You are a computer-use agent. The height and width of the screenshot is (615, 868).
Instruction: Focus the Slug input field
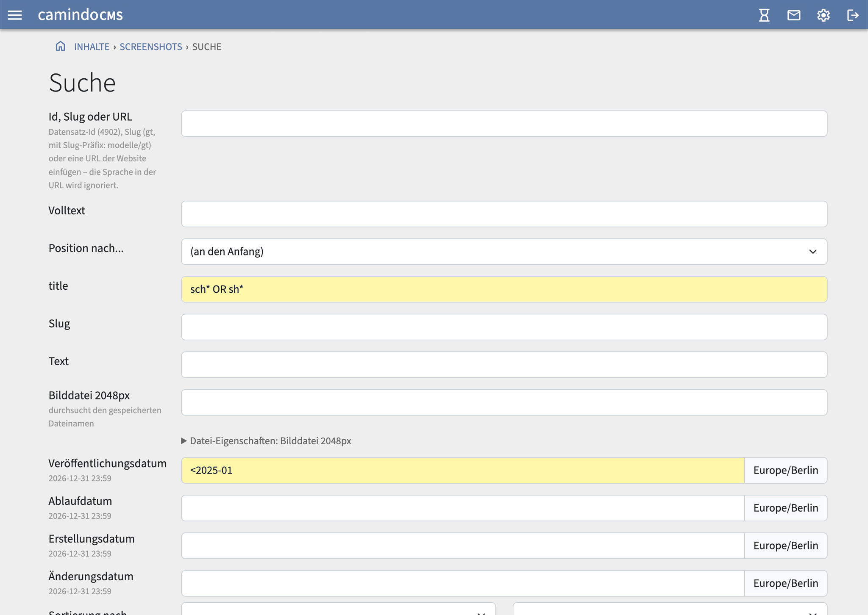(504, 327)
